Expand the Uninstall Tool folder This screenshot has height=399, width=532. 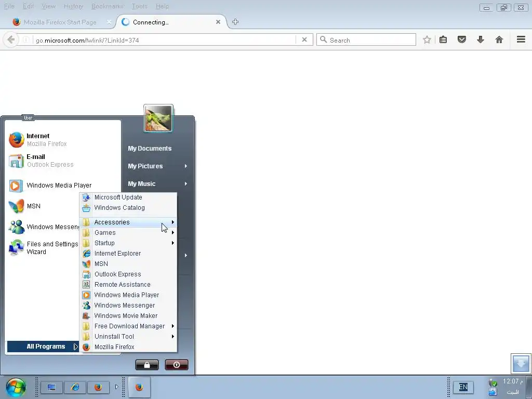coord(128,337)
